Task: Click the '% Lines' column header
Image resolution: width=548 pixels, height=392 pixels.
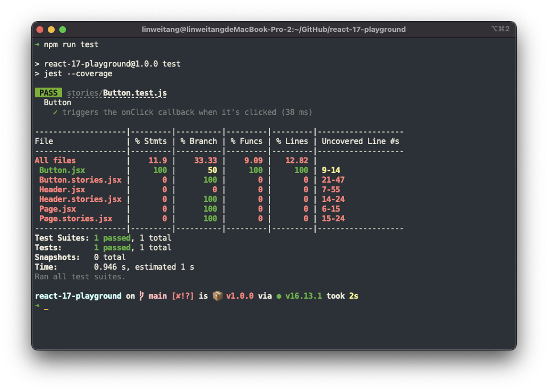Action: (x=292, y=141)
